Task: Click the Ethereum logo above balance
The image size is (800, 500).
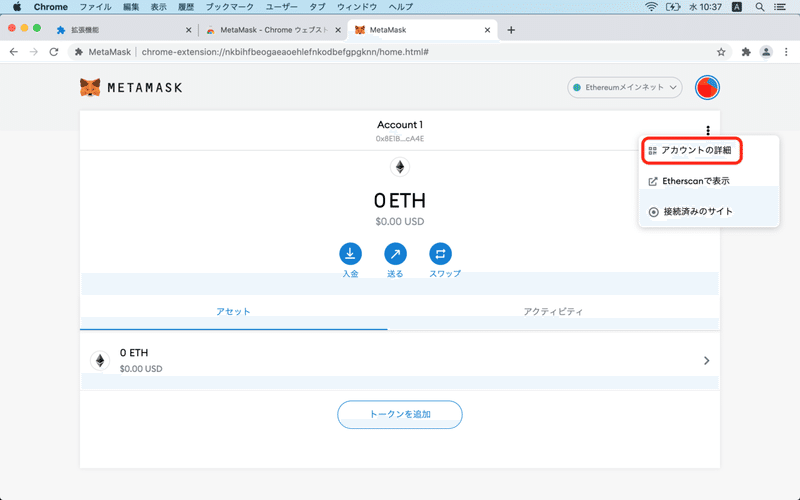Action: [400, 167]
